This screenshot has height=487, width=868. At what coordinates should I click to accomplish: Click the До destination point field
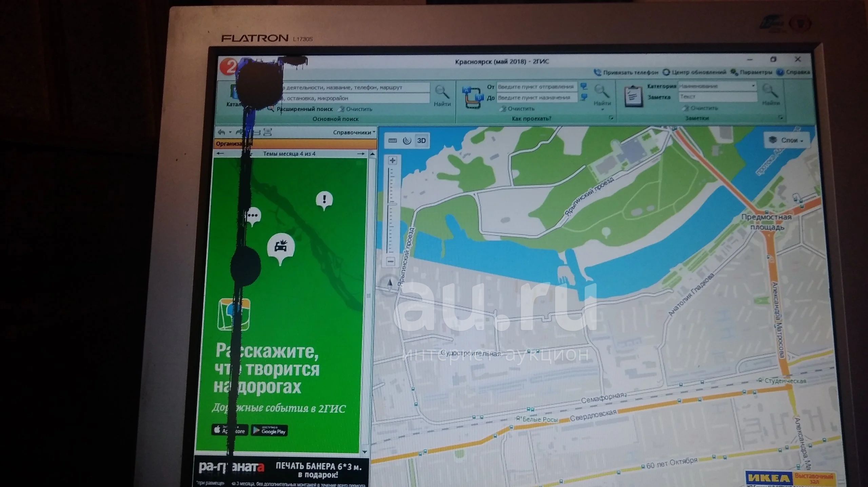tap(537, 98)
